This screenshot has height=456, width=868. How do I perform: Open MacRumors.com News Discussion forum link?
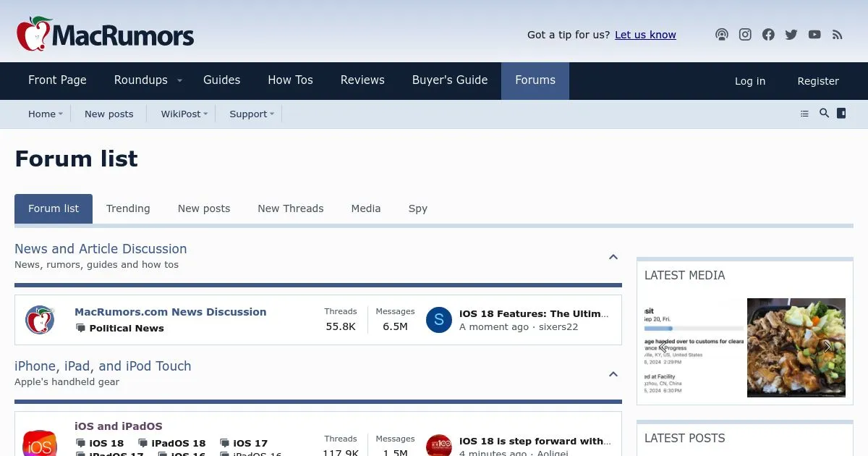171,312
